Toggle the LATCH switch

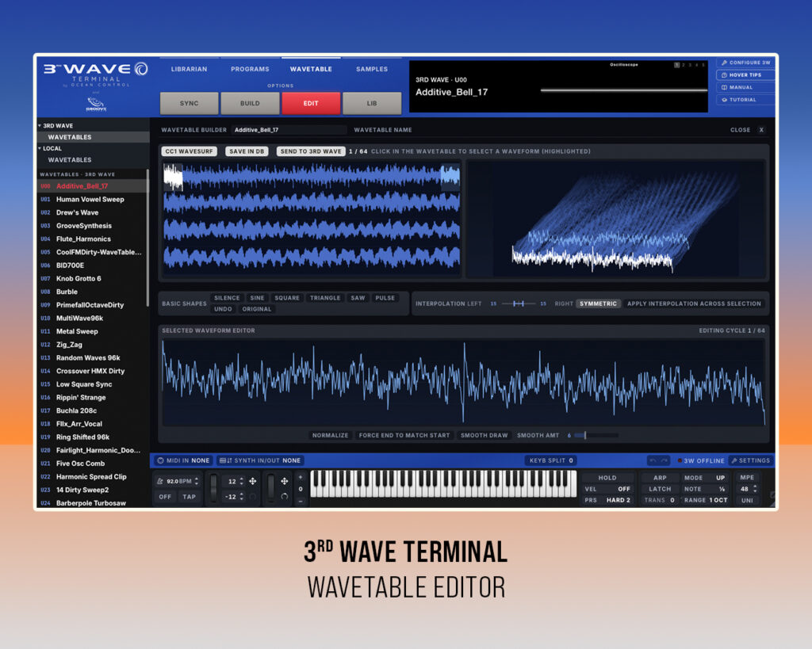660,489
